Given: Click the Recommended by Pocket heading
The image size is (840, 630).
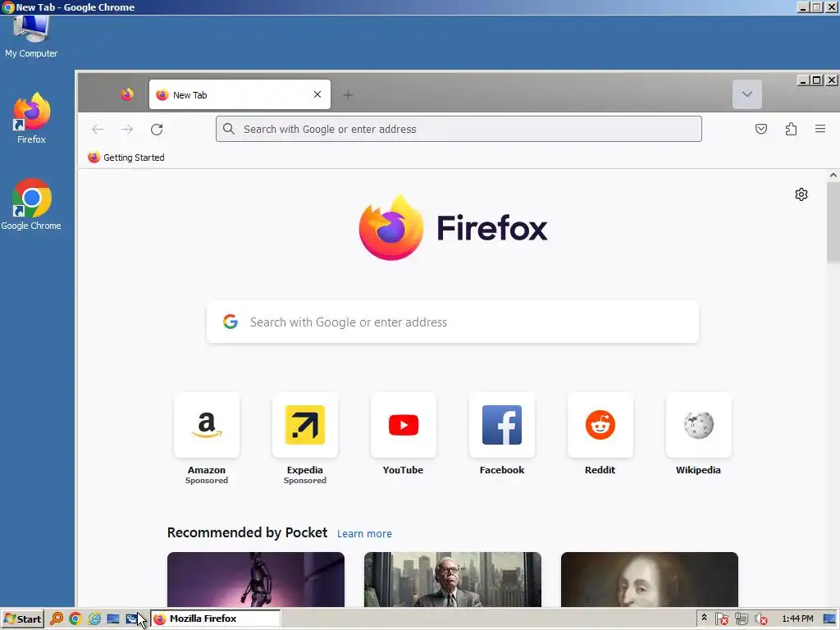Looking at the screenshot, I should click(247, 532).
